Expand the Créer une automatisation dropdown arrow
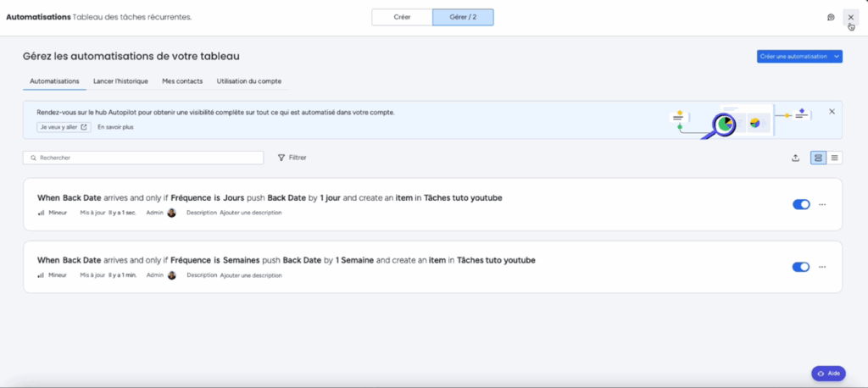 (x=837, y=57)
